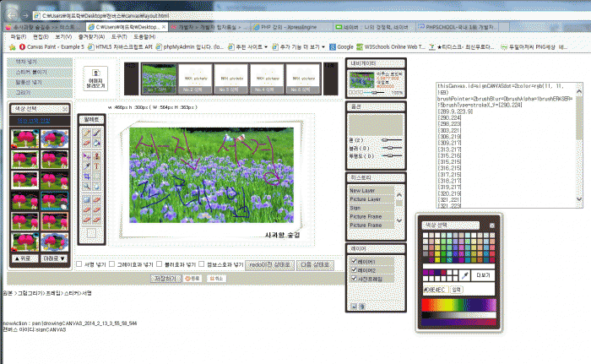Viewport: 591px width, 364px height.
Task: Select the blue square shape tool
Action: (87, 199)
